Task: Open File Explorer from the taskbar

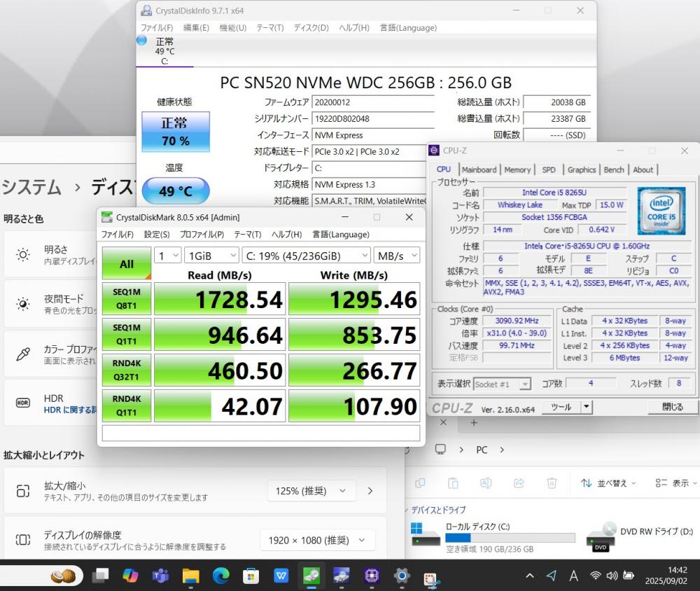Action: tap(190, 576)
